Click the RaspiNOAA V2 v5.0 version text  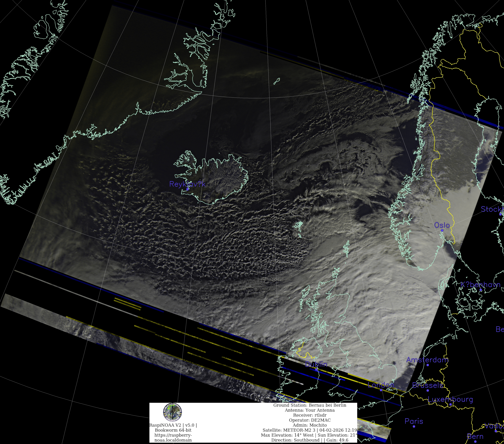tap(173, 425)
